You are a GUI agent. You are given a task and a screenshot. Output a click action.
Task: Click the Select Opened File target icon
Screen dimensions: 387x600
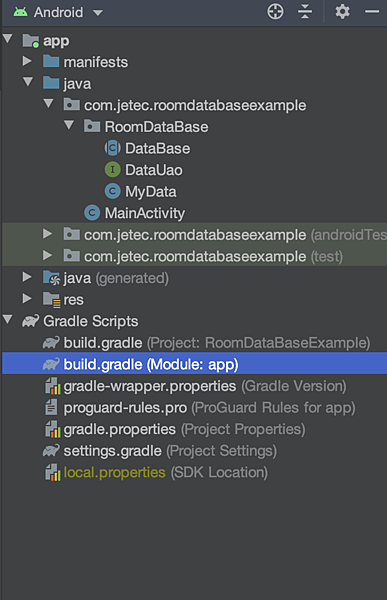point(275,12)
